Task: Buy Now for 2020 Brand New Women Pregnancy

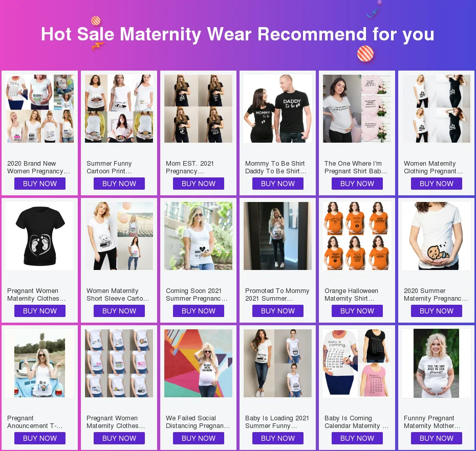Action: (x=40, y=184)
